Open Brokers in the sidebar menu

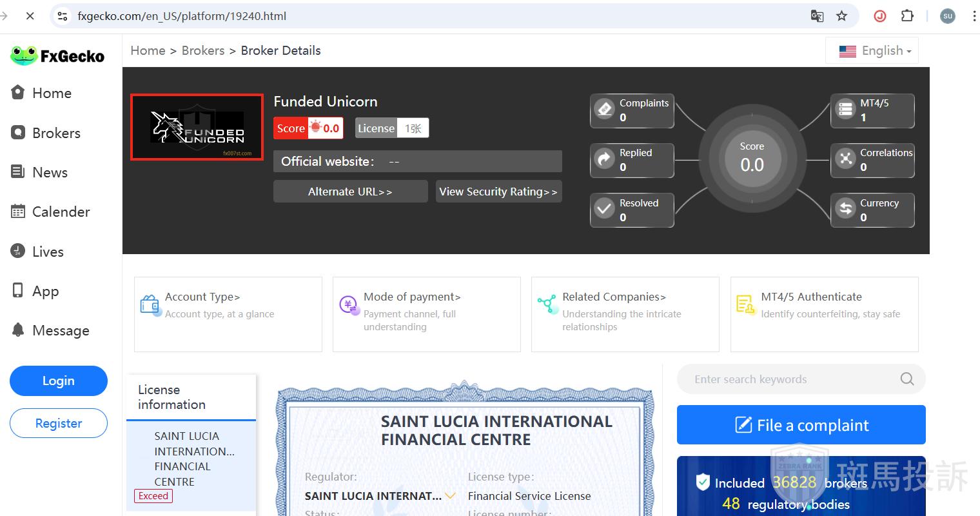tap(56, 133)
